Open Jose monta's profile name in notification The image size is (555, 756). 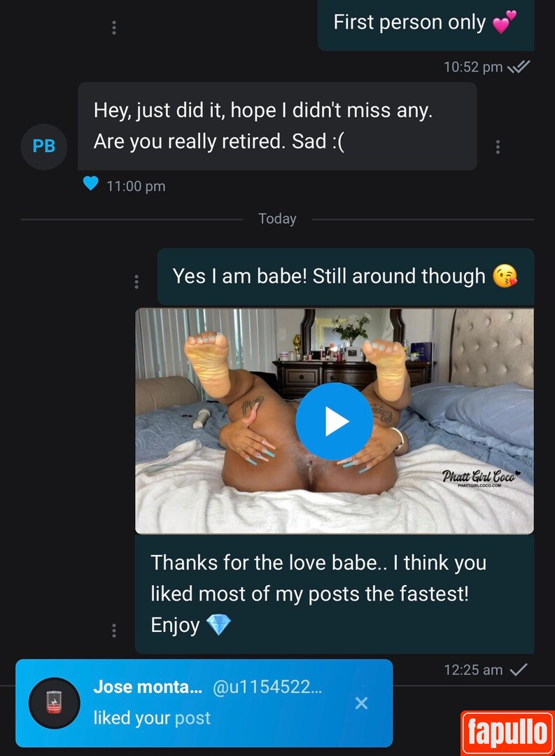click(x=148, y=687)
